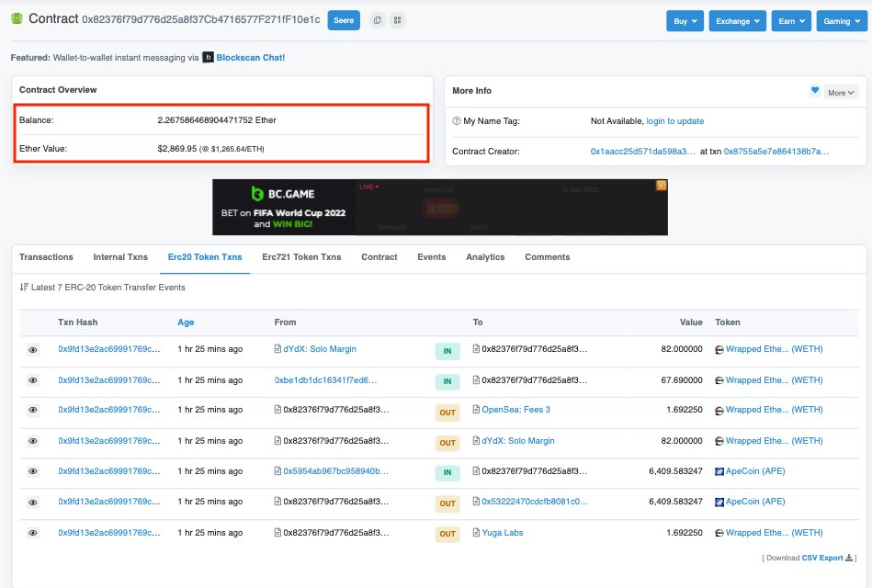
Task: Click the green contract blockie icon
Action: (x=17, y=18)
